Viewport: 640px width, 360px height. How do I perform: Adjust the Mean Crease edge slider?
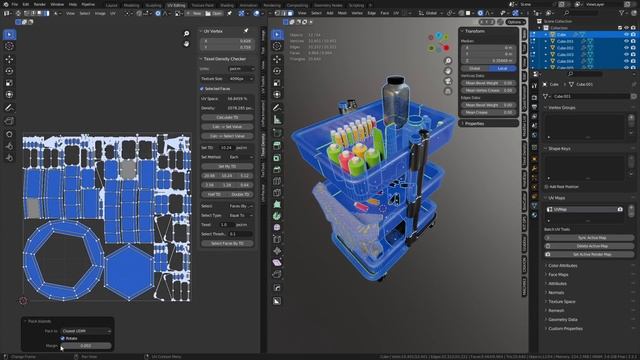(x=489, y=112)
